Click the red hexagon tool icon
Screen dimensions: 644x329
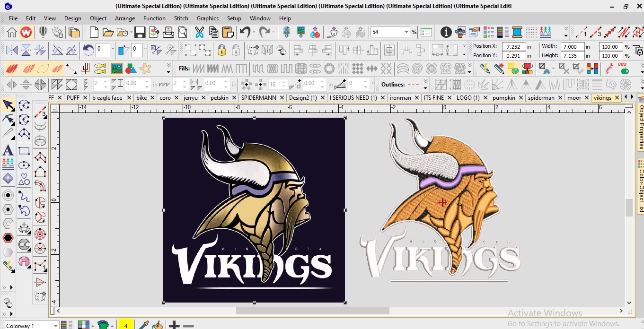(x=8, y=238)
